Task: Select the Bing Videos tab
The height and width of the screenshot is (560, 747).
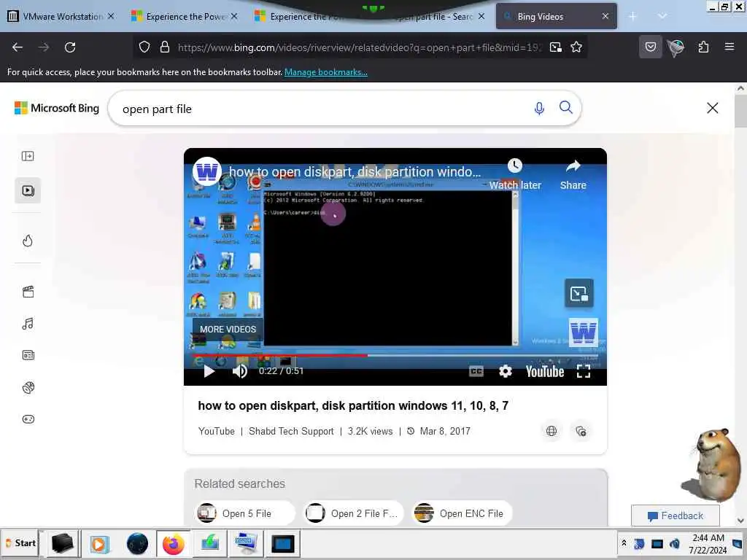Action: click(x=556, y=16)
